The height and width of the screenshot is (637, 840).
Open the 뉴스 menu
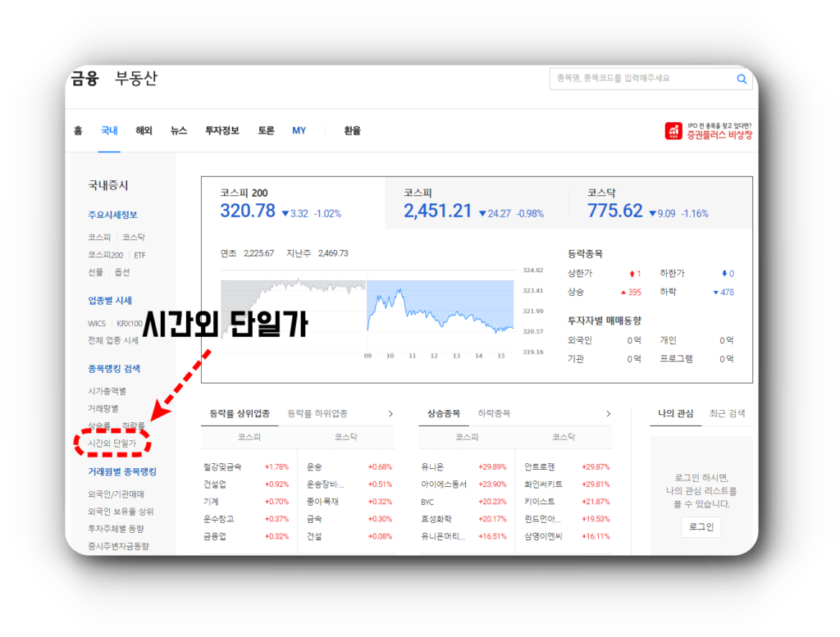point(178,130)
